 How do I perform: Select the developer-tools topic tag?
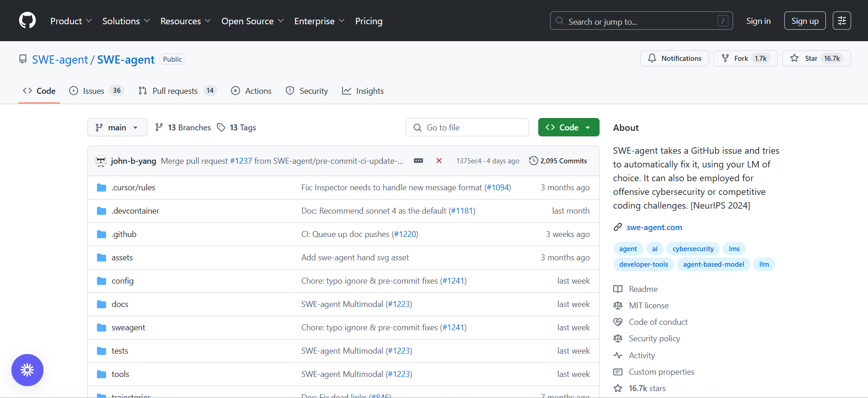click(643, 264)
